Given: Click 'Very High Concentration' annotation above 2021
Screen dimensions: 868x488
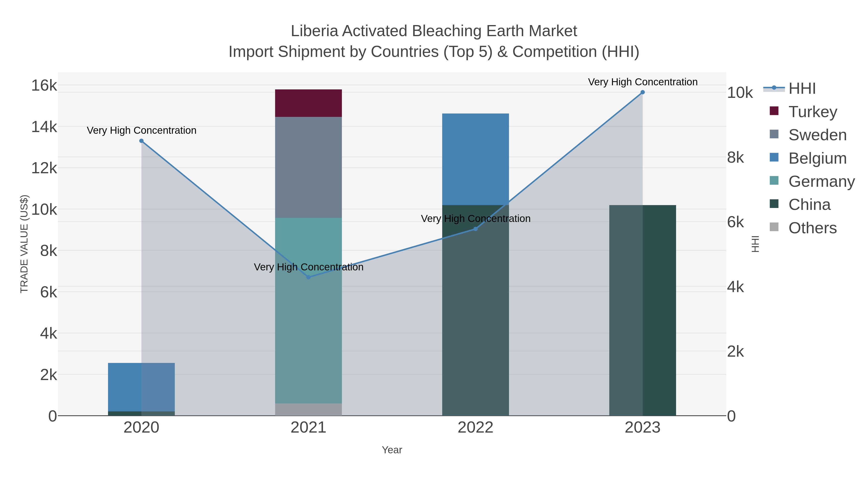Looking at the screenshot, I should pos(309,267).
